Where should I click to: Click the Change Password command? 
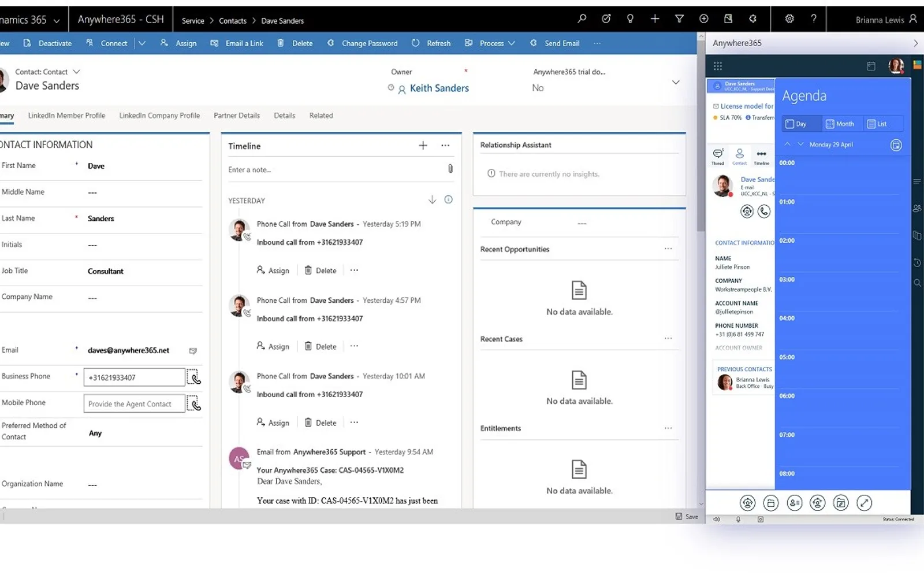point(363,43)
